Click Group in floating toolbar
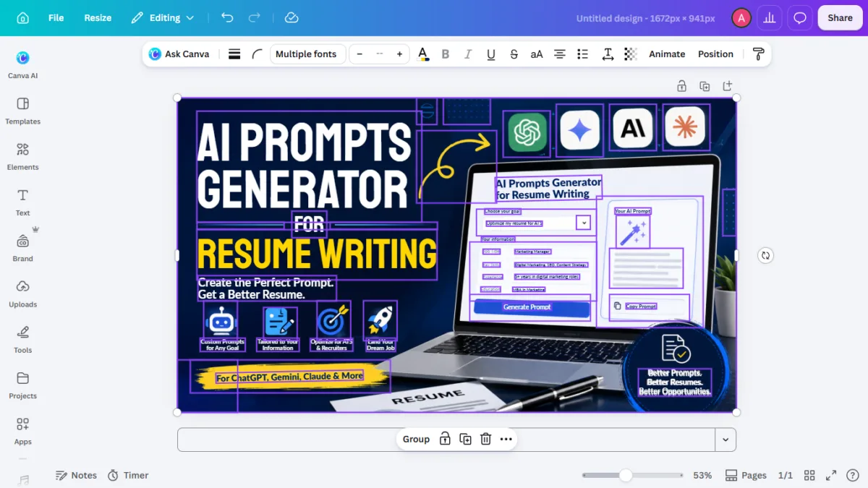 pos(416,439)
